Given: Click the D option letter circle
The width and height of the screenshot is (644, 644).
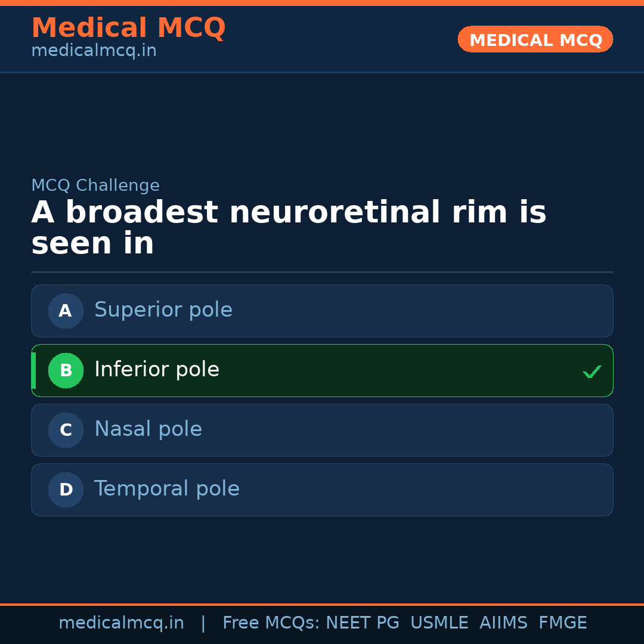Looking at the screenshot, I should [66, 490].
